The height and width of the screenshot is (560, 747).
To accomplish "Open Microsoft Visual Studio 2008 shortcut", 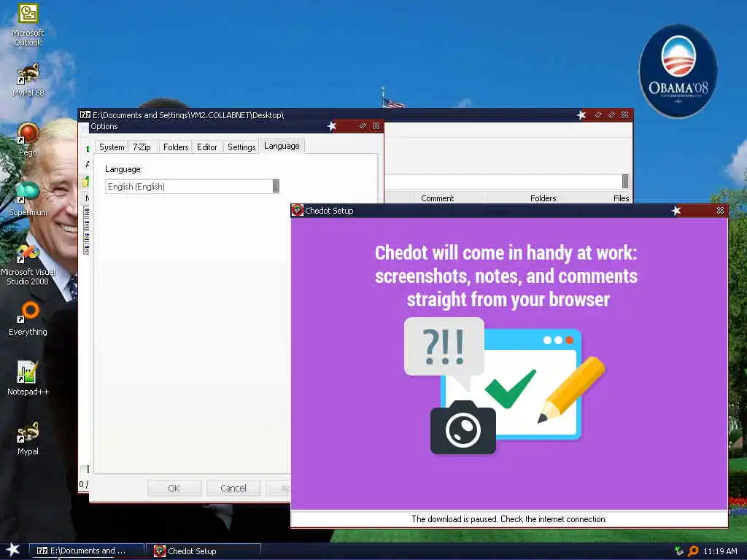I will coord(28,264).
